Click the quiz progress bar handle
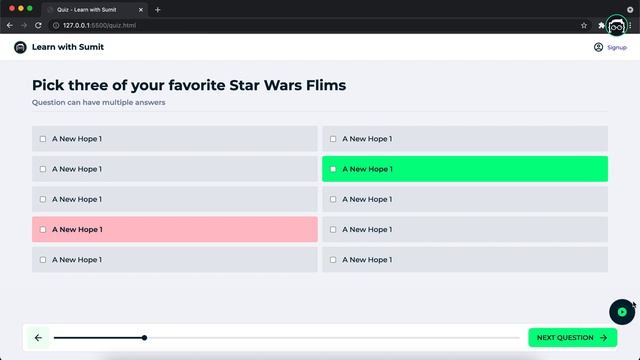Image resolution: width=640 pixels, height=360 pixels. [144, 338]
